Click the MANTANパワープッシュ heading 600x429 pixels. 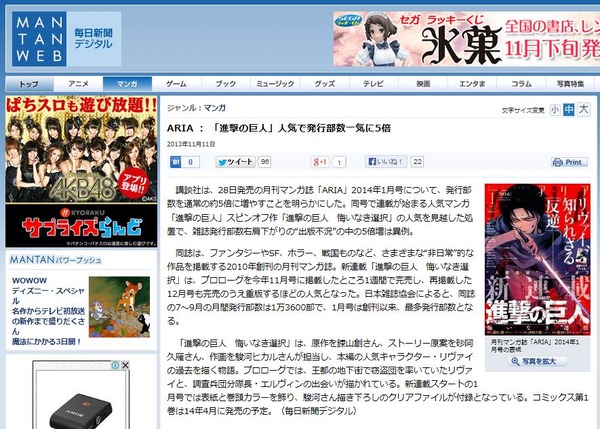[x=55, y=260]
